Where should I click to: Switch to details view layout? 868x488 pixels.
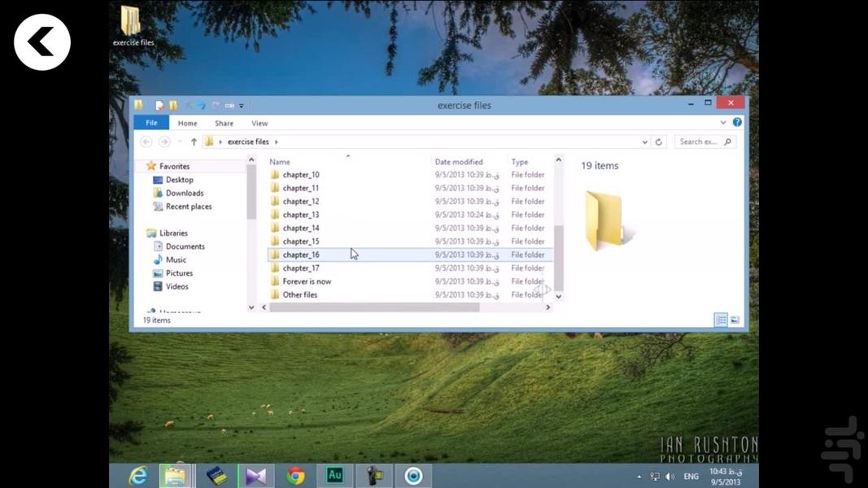721,320
